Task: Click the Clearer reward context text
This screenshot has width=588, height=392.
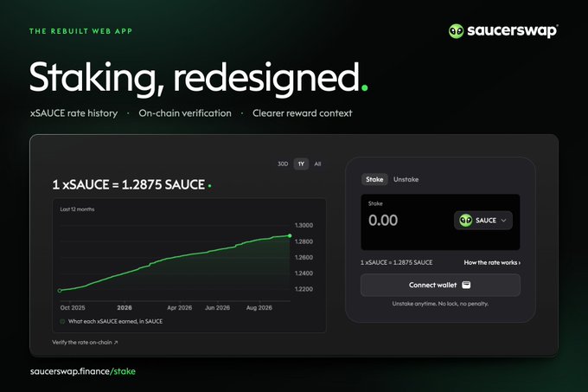Action: [x=303, y=113]
